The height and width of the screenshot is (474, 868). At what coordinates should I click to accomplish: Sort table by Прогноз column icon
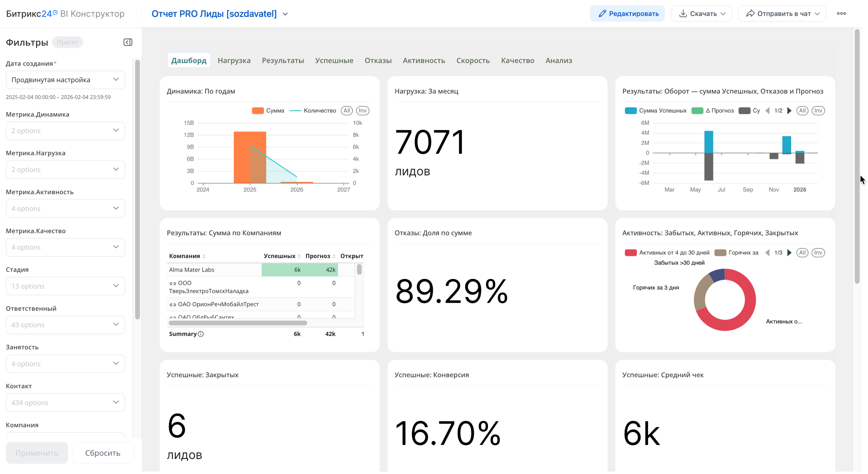coord(334,257)
